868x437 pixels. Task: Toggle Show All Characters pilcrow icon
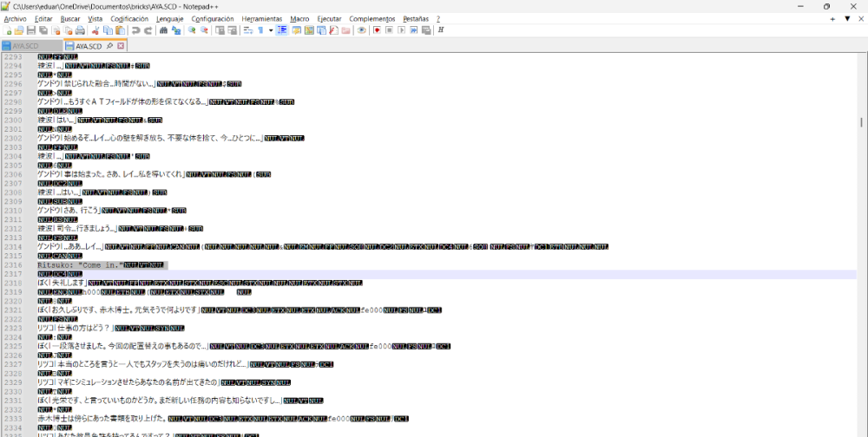260,29
